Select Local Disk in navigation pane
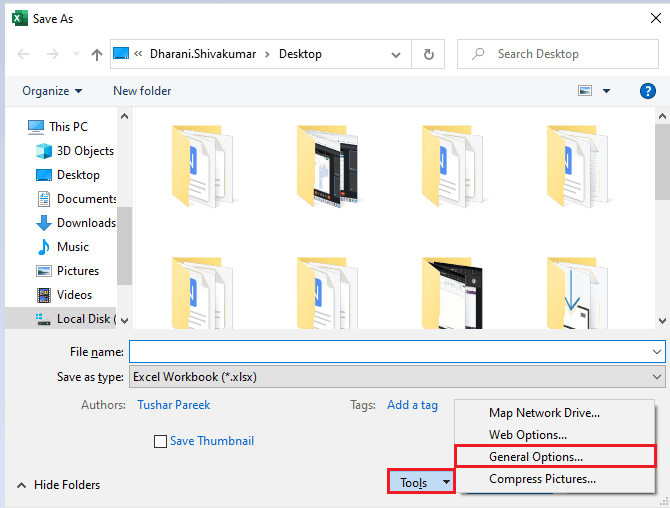The image size is (670, 508). (61, 319)
